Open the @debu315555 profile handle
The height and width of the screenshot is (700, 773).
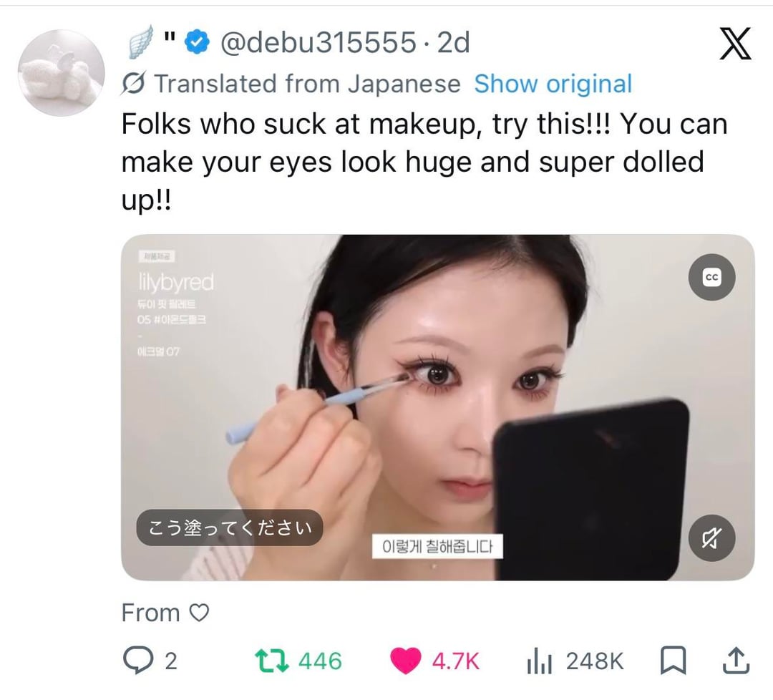318,42
